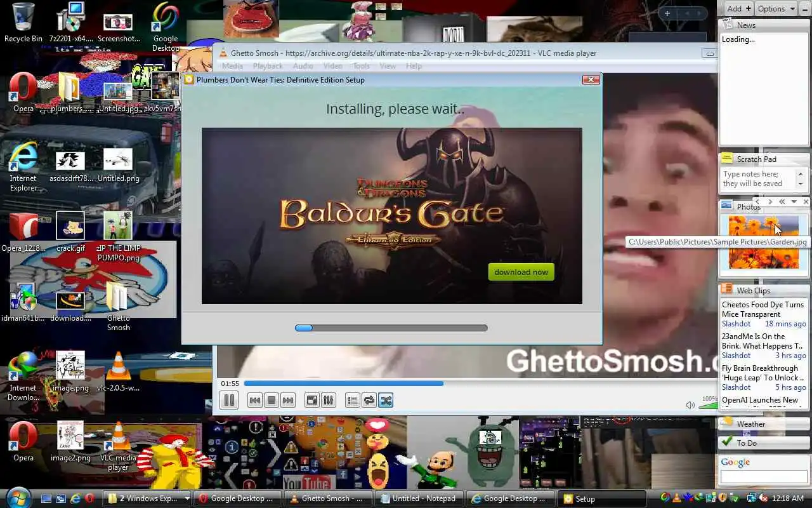This screenshot has width=812, height=508.
Task: Select the VLC media player desktop shortcut
Action: 118,446
